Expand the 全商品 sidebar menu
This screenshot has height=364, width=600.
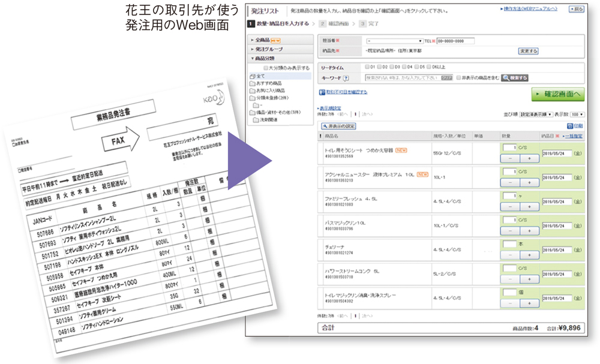coord(264,40)
